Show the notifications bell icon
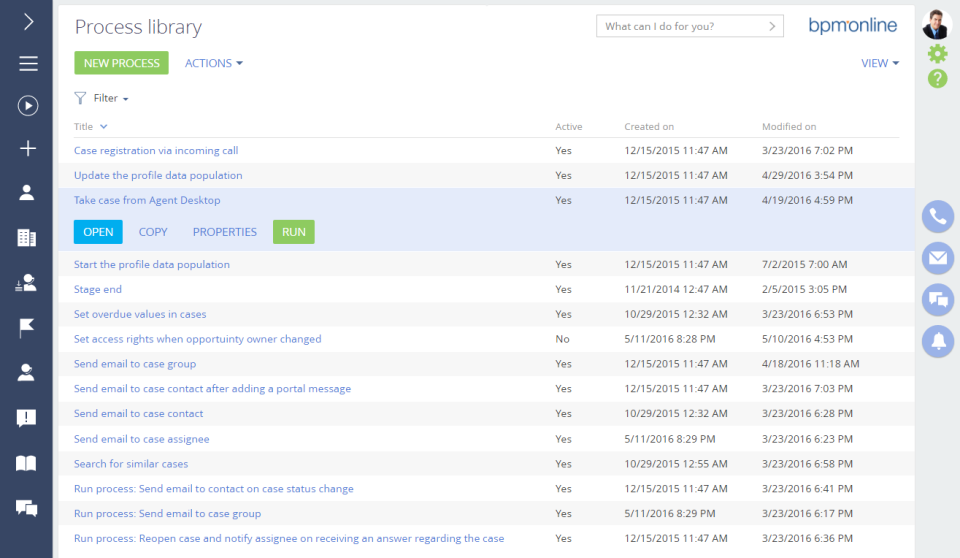This screenshot has width=960, height=558. point(937,341)
